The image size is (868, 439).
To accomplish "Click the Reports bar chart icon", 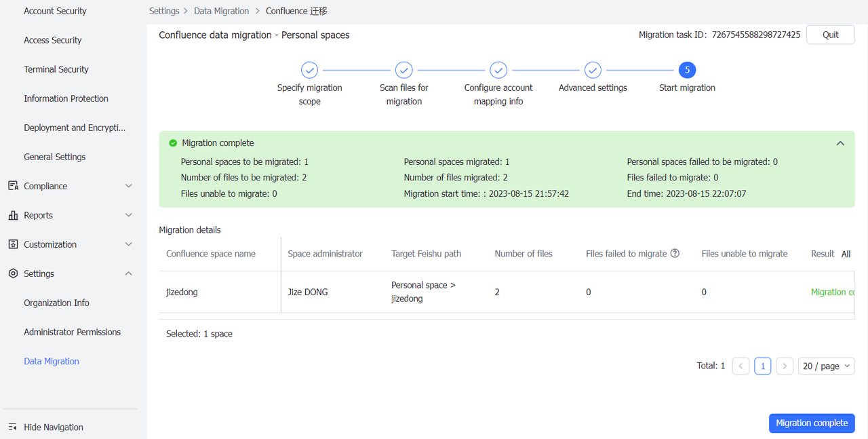I will coord(13,215).
